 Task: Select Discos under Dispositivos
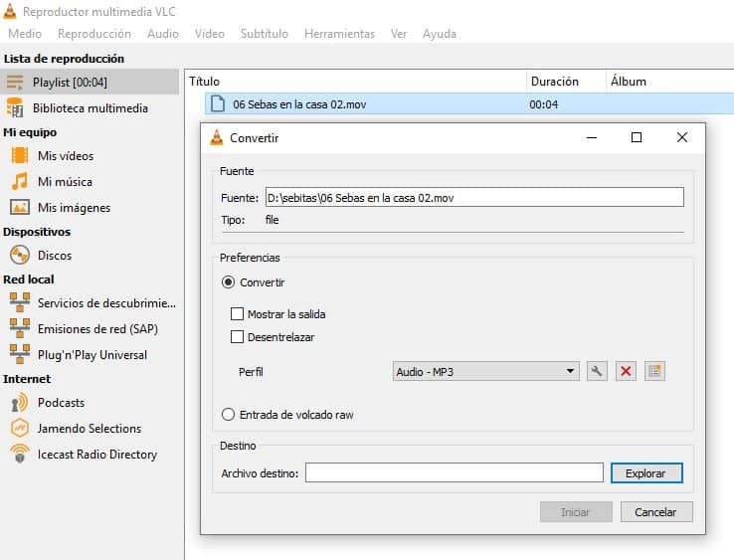[x=55, y=256]
